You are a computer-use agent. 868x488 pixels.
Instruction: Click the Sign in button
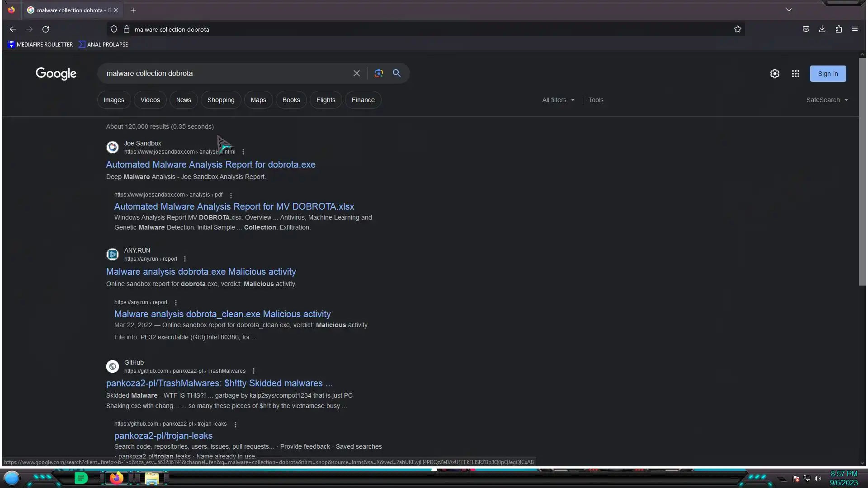tap(827, 74)
